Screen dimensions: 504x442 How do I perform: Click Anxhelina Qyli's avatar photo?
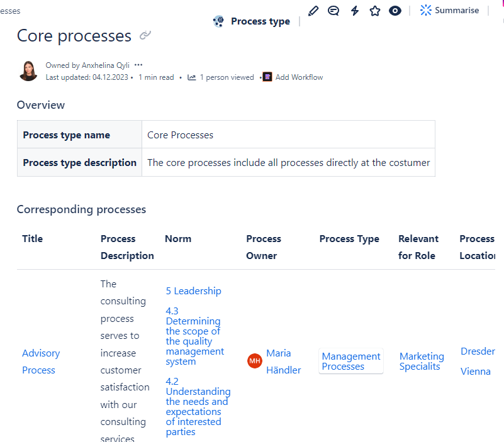click(28, 71)
